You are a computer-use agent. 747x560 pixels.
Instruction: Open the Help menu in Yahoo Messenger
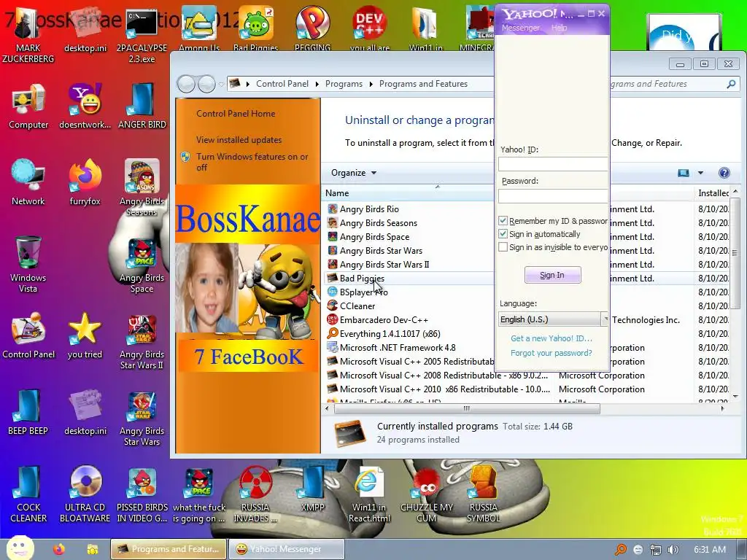point(559,28)
